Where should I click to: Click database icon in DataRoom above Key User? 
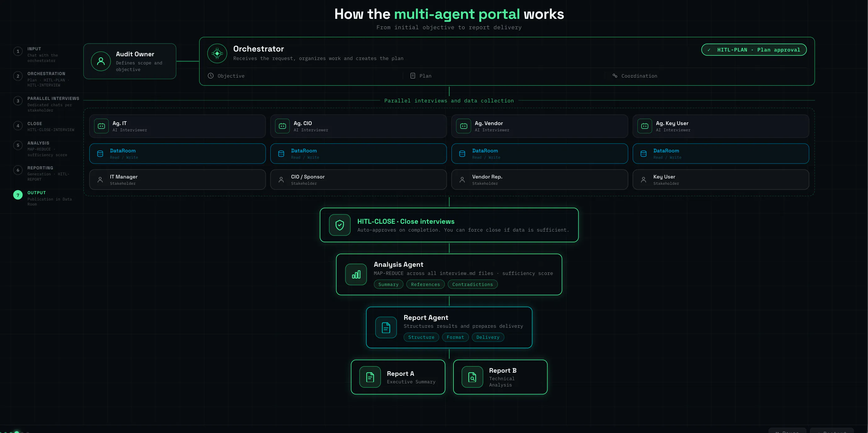pos(643,154)
